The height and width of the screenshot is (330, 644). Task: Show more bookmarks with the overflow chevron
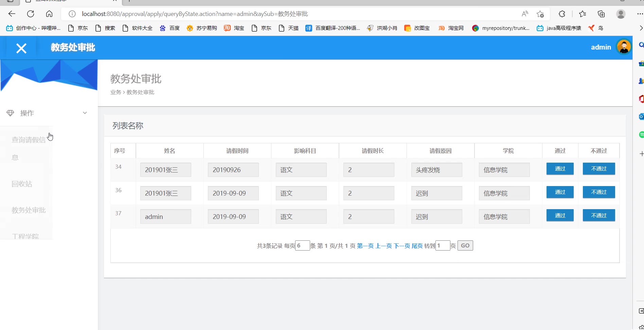pos(641,28)
